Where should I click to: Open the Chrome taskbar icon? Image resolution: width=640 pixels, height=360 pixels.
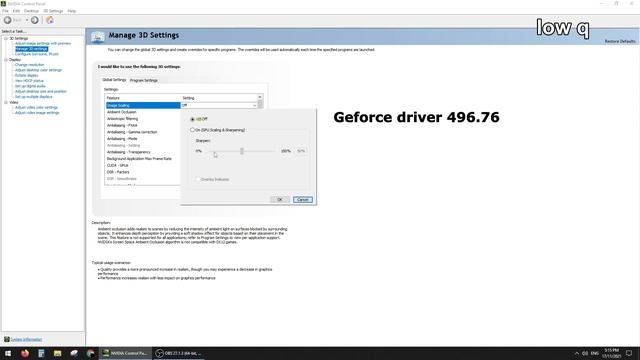91,353
